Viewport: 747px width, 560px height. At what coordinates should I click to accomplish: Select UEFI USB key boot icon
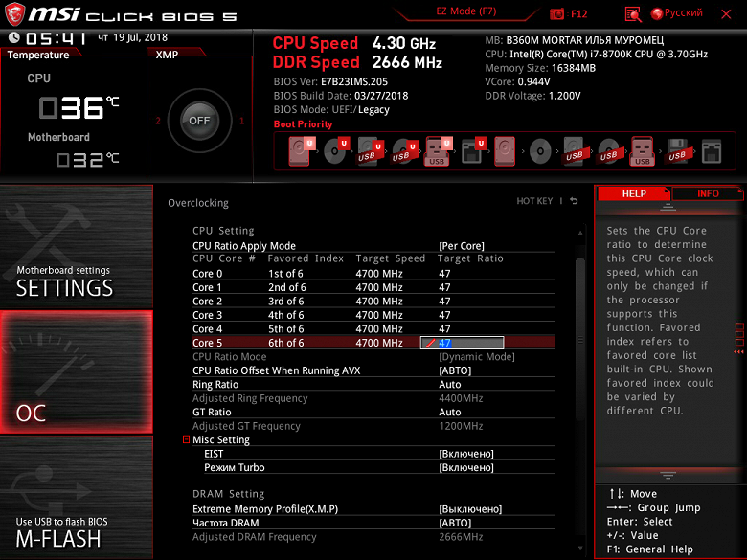tap(438, 151)
